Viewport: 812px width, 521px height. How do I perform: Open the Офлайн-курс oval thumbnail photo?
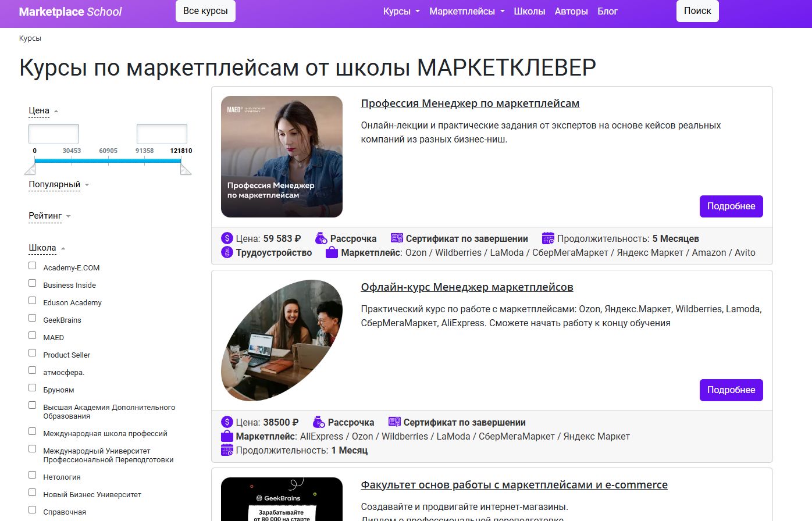click(282, 341)
